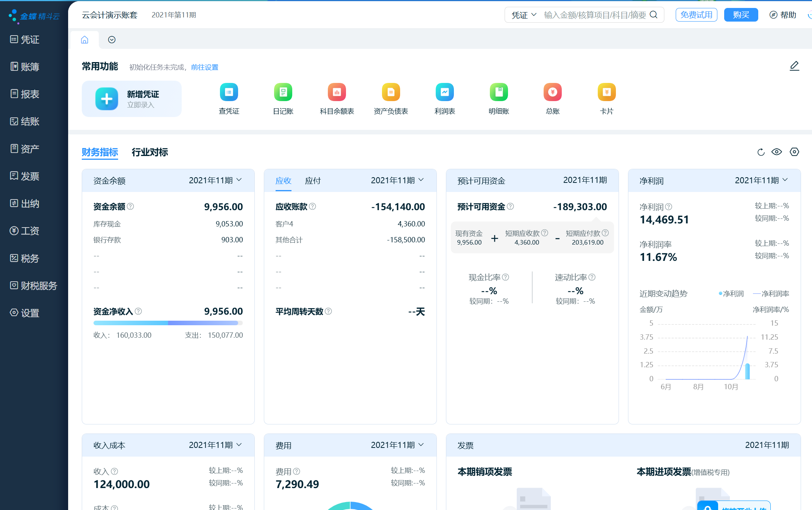Open the 科目余额表 shortcut icon
The width and height of the screenshot is (812, 510).
(337, 92)
